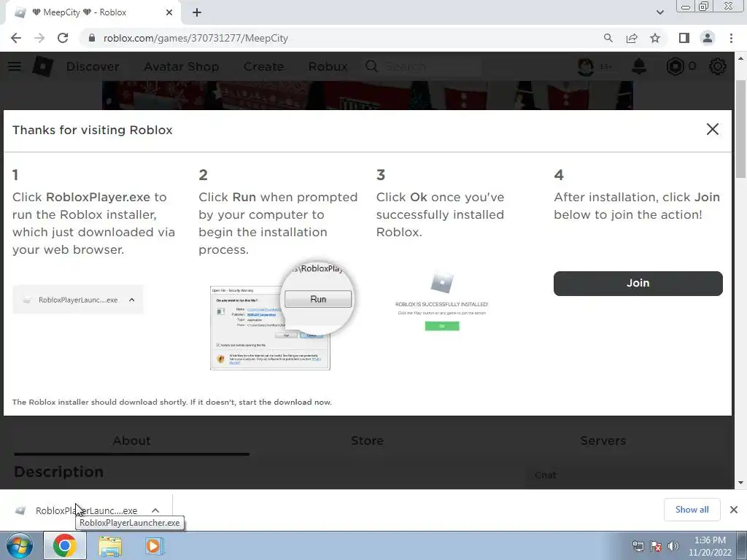Open the Create menu item

[x=263, y=66]
